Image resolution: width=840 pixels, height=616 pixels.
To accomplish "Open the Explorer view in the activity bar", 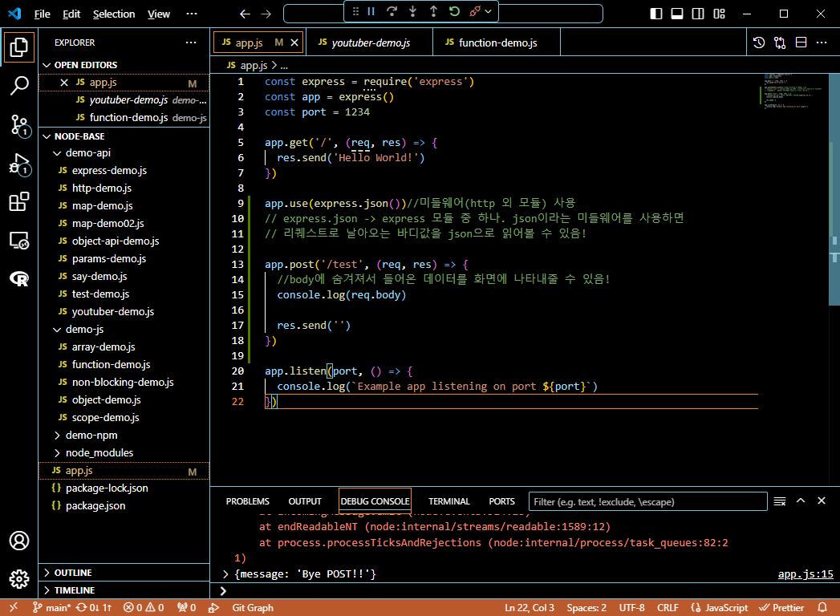I will tap(19, 47).
